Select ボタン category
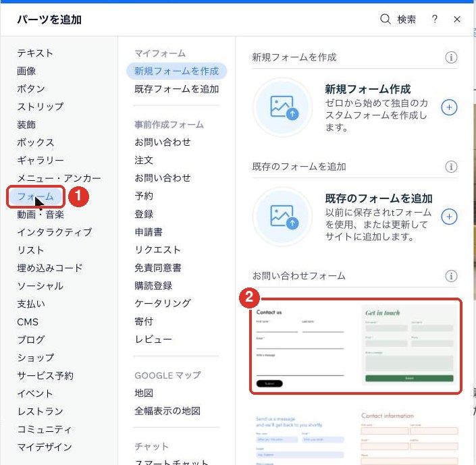 pos(31,89)
